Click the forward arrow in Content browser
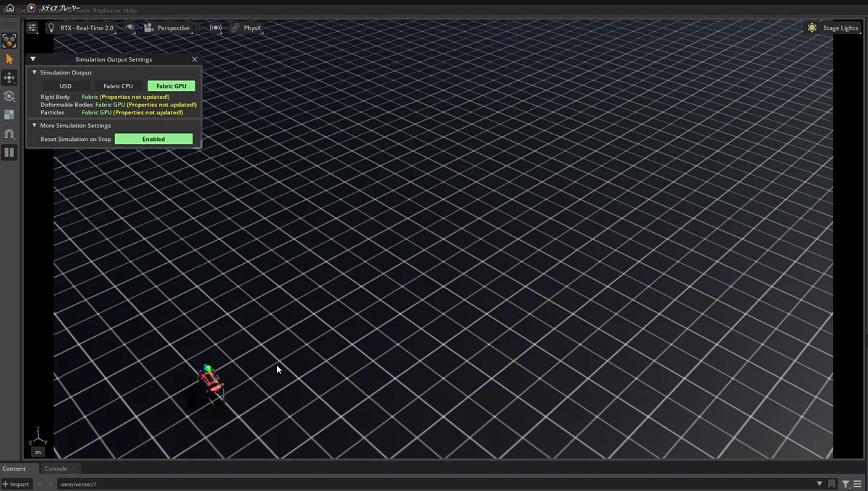The width and height of the screenshot is (868, 491). pyautogui.click(x=51, y=484)
